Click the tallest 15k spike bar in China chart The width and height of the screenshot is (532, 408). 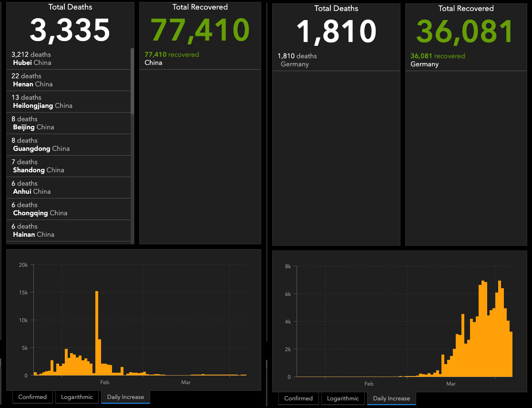97,333
